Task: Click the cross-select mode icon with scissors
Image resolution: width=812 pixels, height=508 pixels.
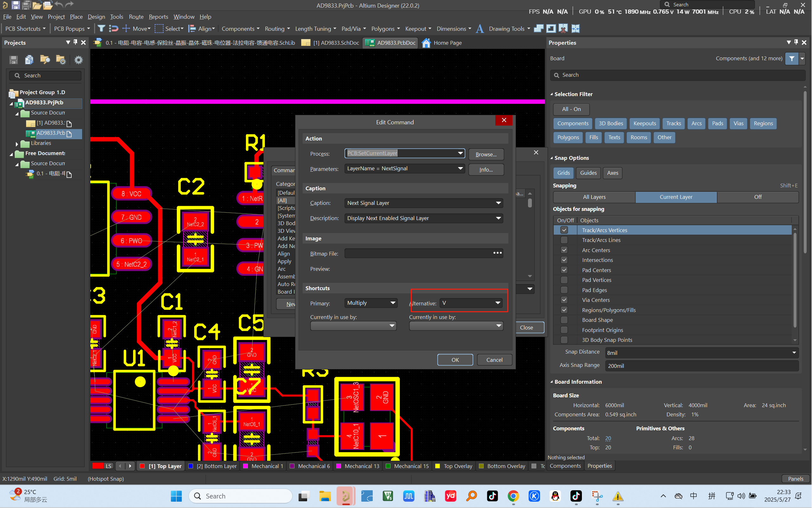Action: point(563,29)
